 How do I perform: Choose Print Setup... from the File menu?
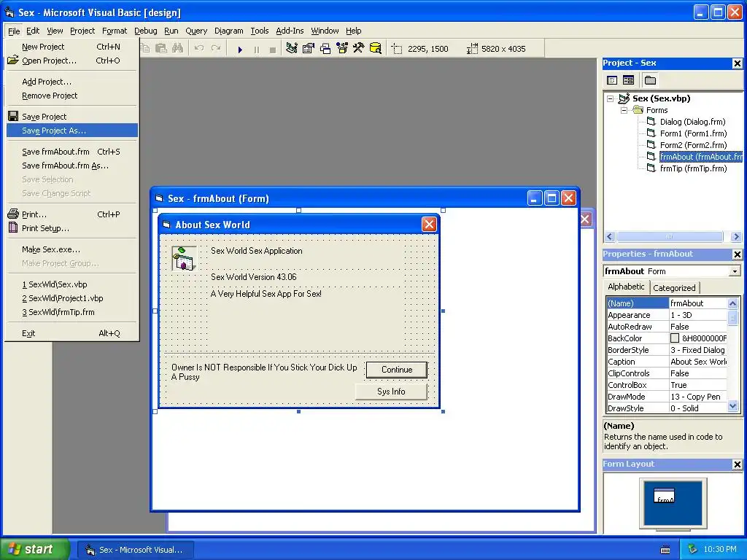72,228
